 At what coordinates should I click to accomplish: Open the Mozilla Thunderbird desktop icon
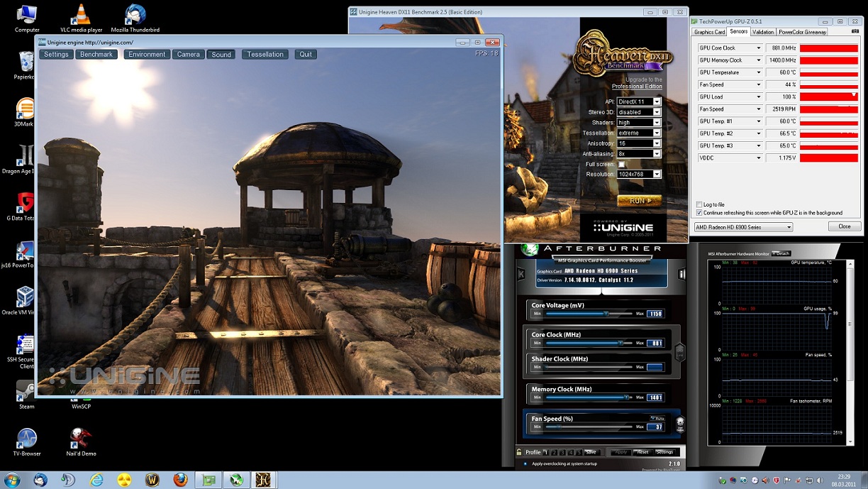click(x=135, y=18)
